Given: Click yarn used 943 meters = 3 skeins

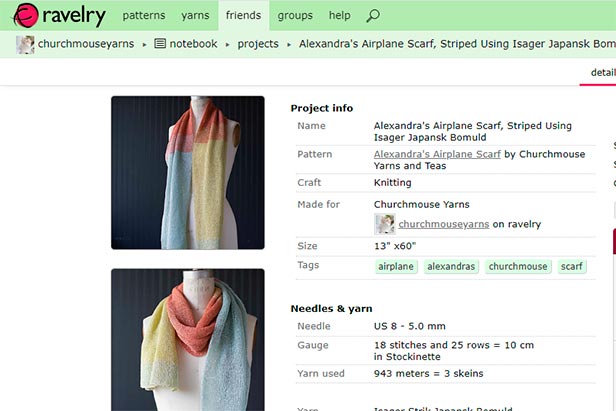Looking at the screenshot, I should [429, 373].
